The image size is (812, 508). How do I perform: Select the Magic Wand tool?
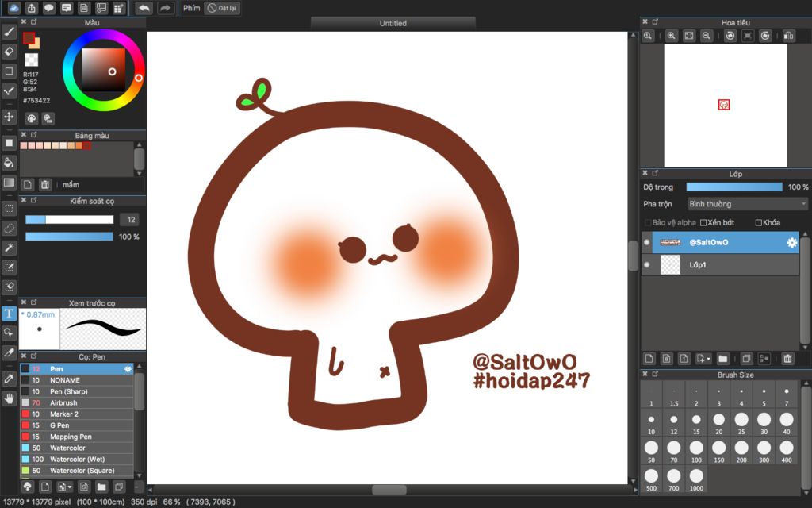(9, 248)
